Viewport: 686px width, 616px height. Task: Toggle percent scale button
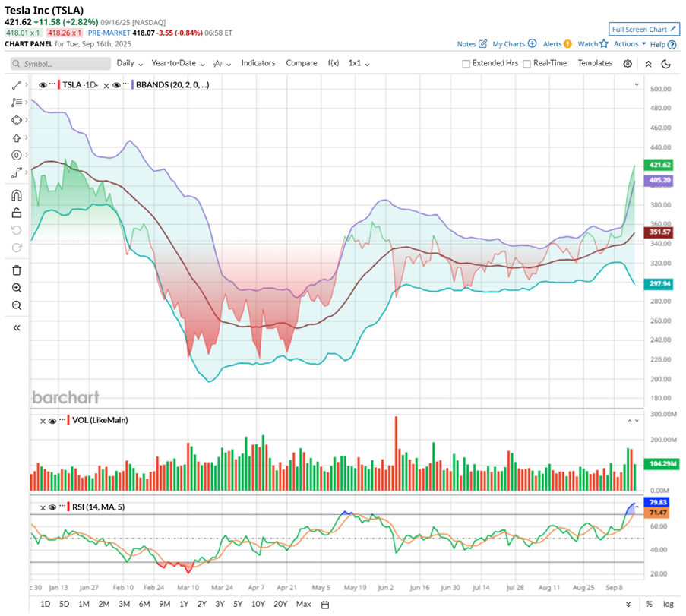650,604
